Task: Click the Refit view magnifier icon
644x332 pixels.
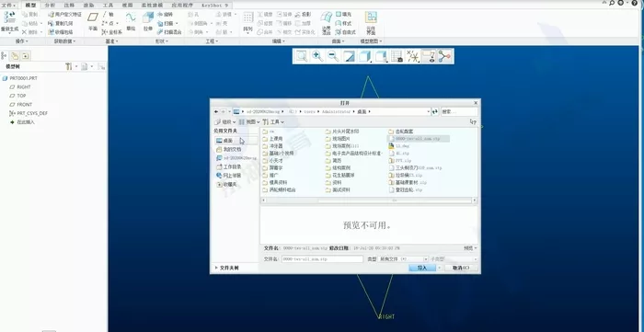Action: [302, 56]
